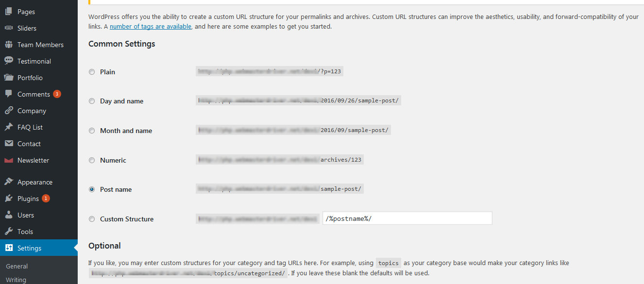
Task: Click the FAQ List pin icon
Action: [x=9, y=127]
